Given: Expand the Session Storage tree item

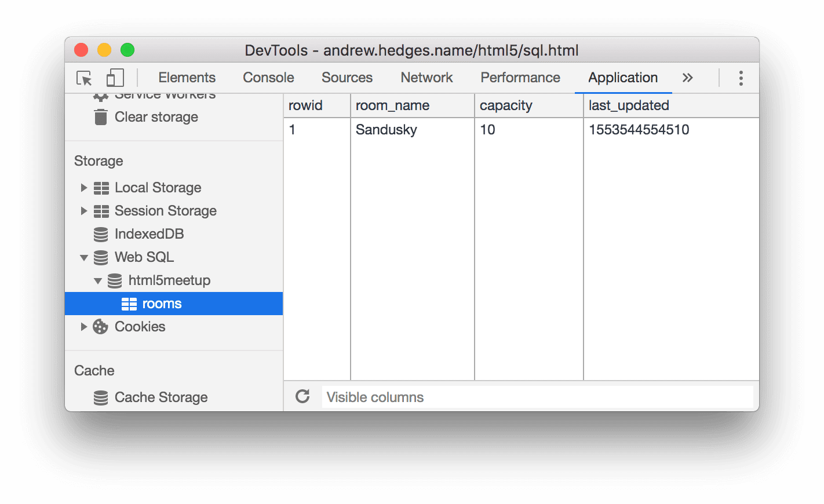Looking at the screenshot, I should tap(83, 211).
